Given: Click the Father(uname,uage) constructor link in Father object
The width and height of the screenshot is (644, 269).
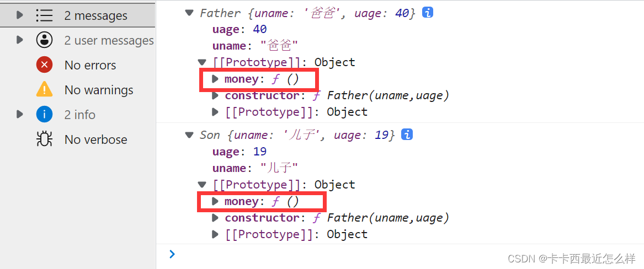Looking at the screenshot, I should (388, 96).
